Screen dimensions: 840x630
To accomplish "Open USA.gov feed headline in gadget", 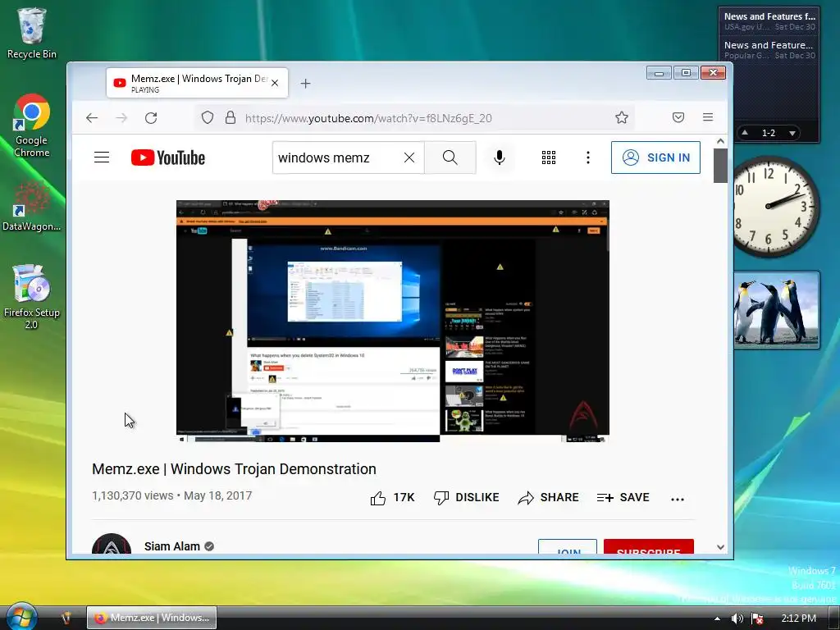I will (769, 21).
